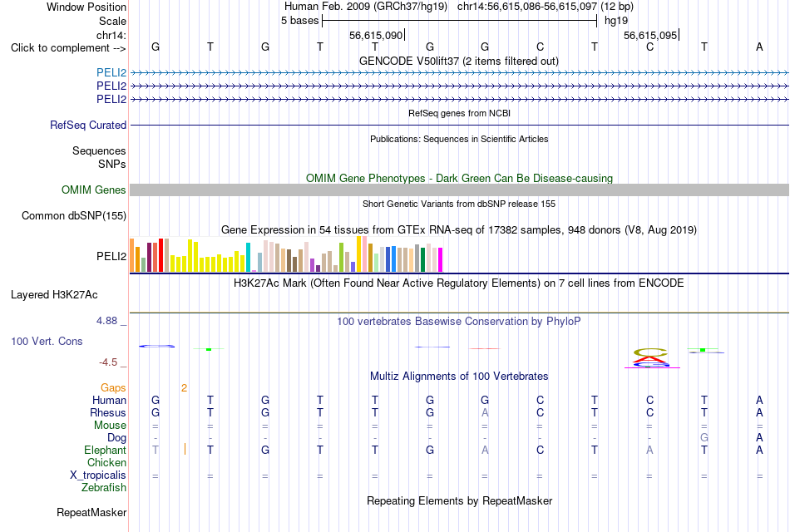Click the RepeatMasker track label
Screen dimensions: 790x532
click(91, 512)
